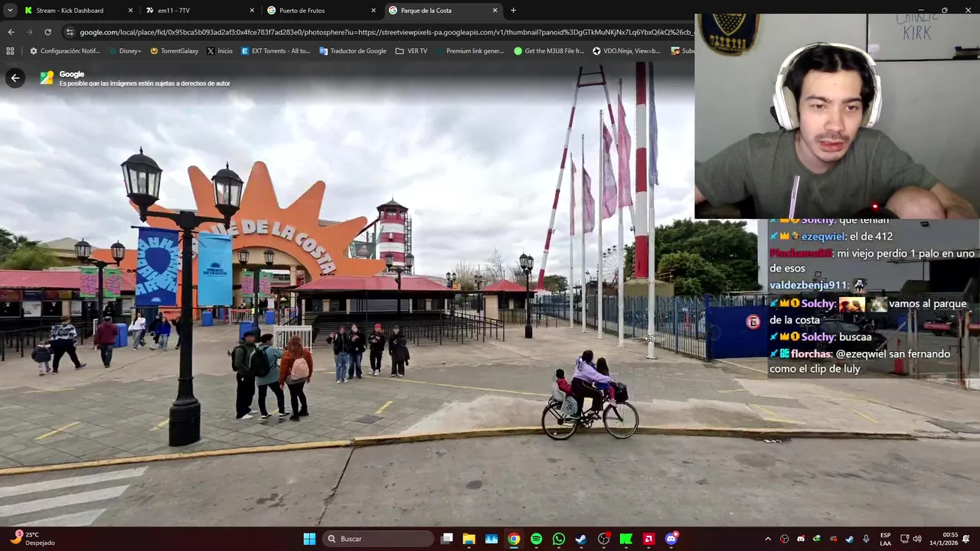Screen dimensions: 980x551
Task: Click valdezbenja911's username in the chat
Action: tap(808, 285)
